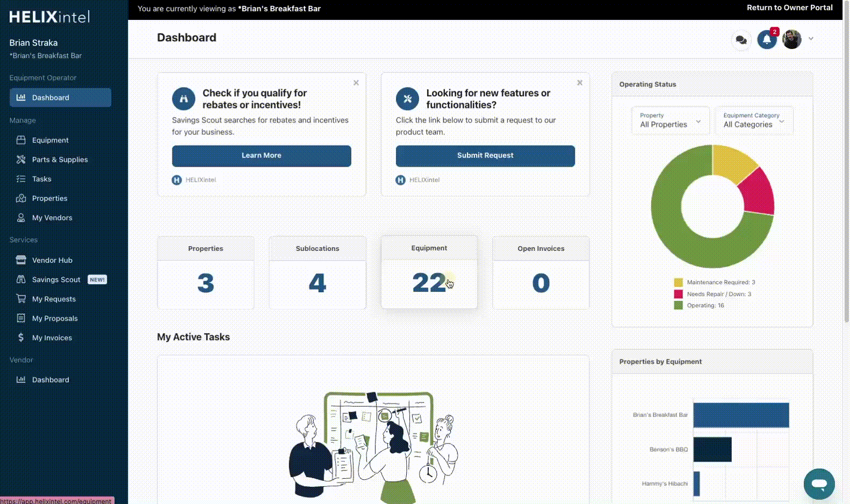Viewport: 850px width, 504px height.
Task: Click the Learn More button
Action: [x=262, y=156]
